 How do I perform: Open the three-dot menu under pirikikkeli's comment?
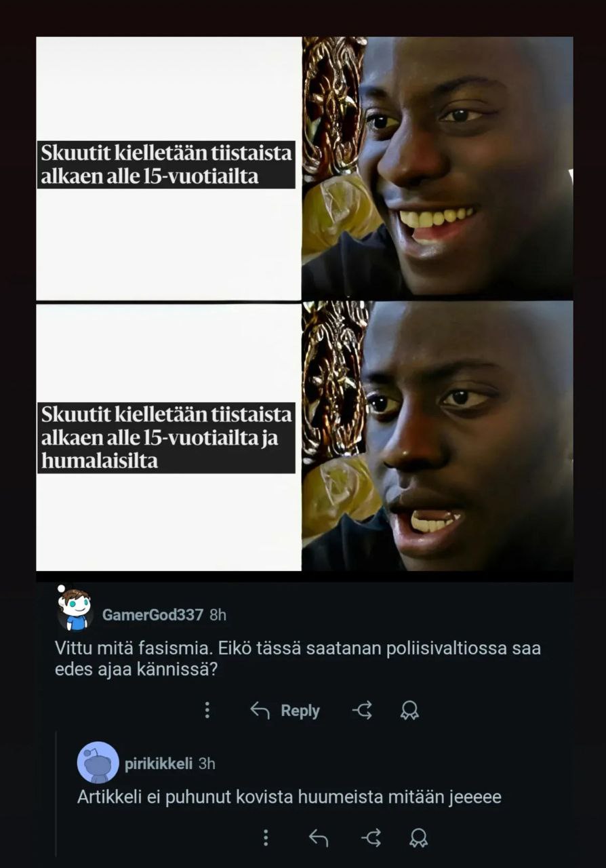(x=265, y=837)
